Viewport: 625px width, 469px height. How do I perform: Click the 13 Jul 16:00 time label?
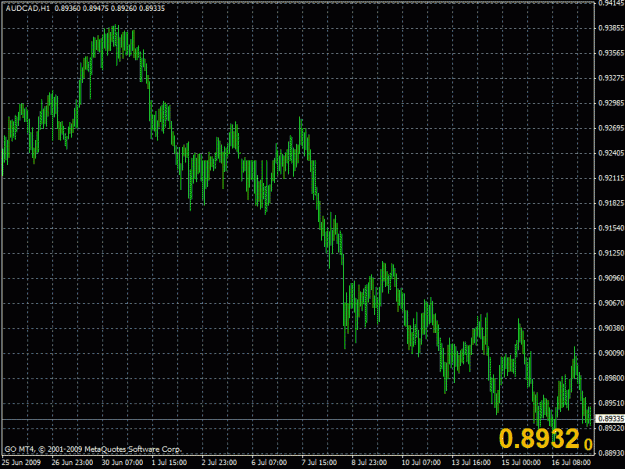[x=471, y=463]
